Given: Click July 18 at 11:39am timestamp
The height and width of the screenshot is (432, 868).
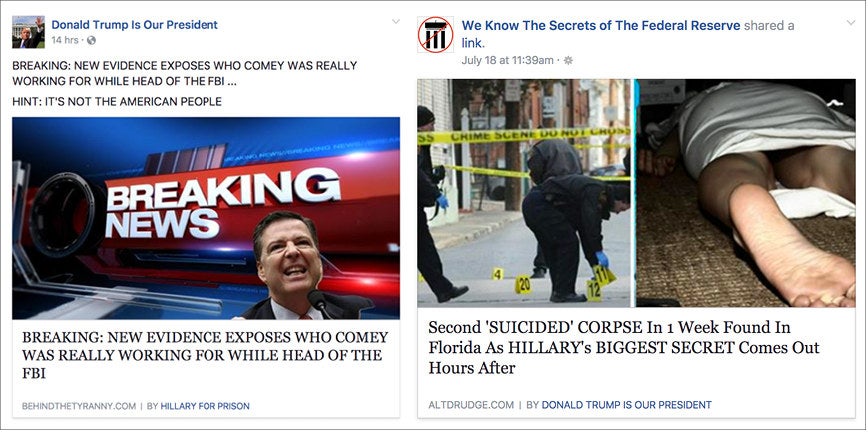Looking at the screenshot, I should 507,60.
